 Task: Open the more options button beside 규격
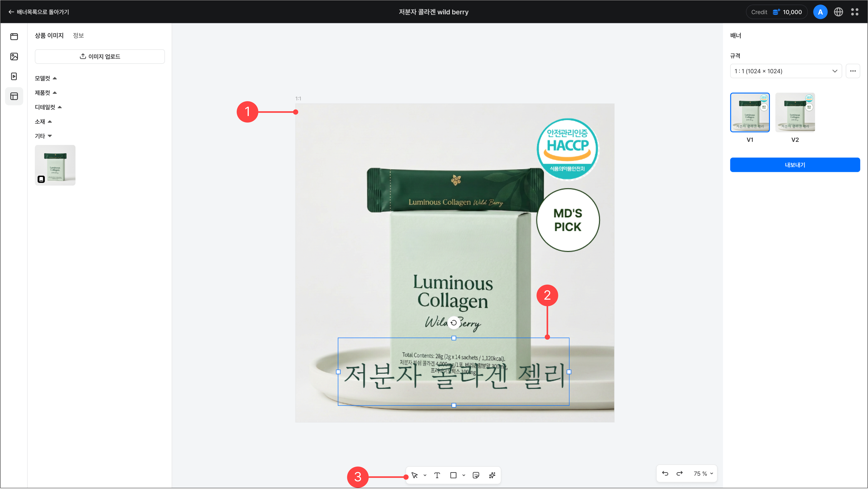(x=853, y=71)
